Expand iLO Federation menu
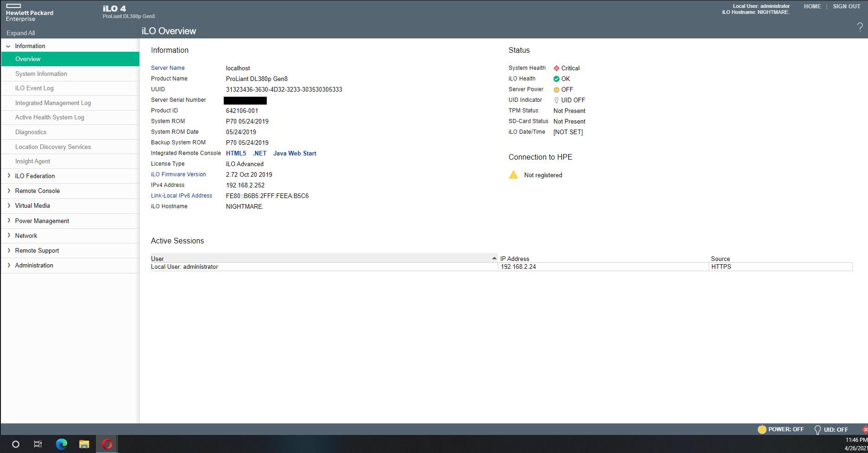The image size is (868, 453). click(8, 176)
